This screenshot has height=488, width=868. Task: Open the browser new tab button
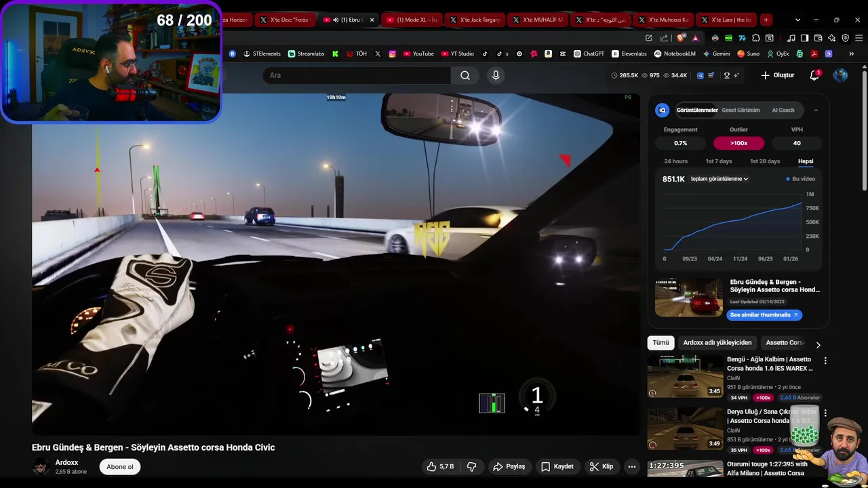[x=766, y=20]
